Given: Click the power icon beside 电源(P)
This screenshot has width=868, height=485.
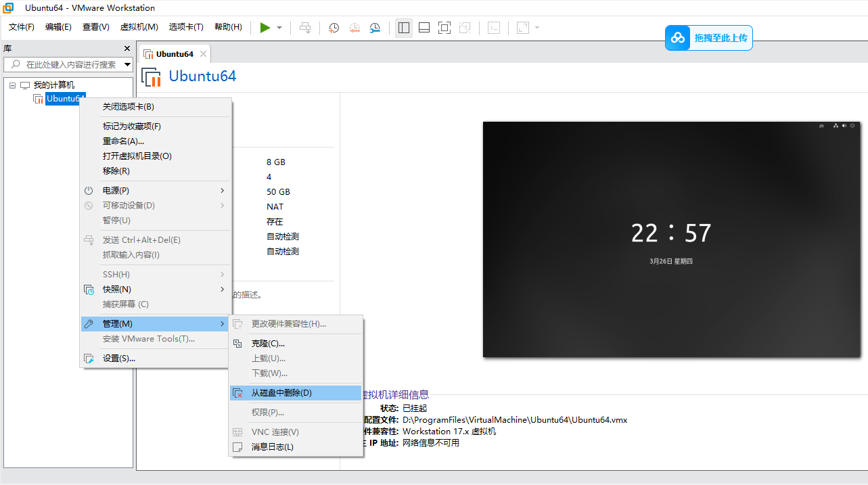Looking at the screenshot, I should coord(89,191).
